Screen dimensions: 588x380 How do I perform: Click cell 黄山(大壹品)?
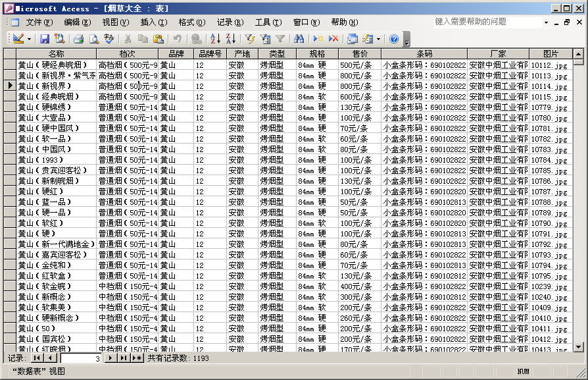coord(57,117)
